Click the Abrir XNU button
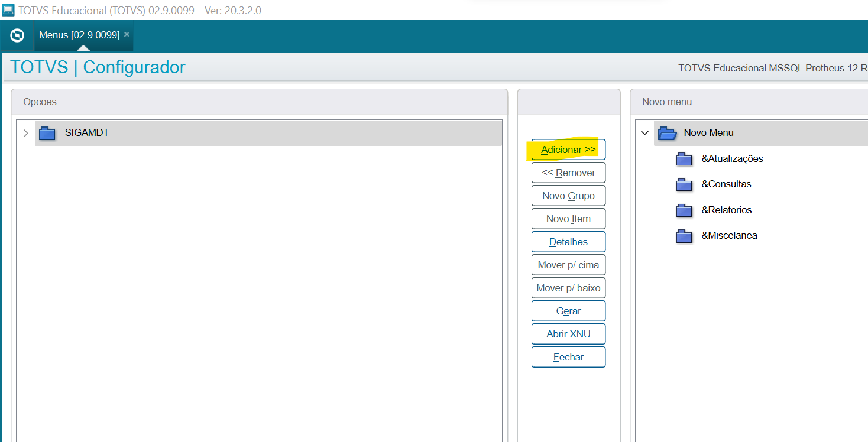The height and width of the screenshot is (442, 868). pyautogui.click(x=568, y=334)
